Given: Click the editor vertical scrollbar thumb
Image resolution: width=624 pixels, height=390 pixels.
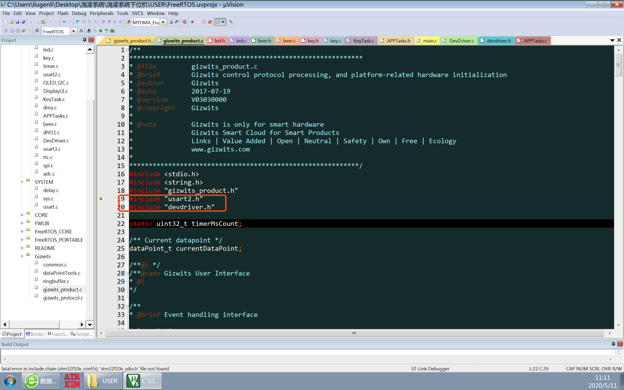Looking at the screenshot, I should pyautogui.click(x=618, y=65).
